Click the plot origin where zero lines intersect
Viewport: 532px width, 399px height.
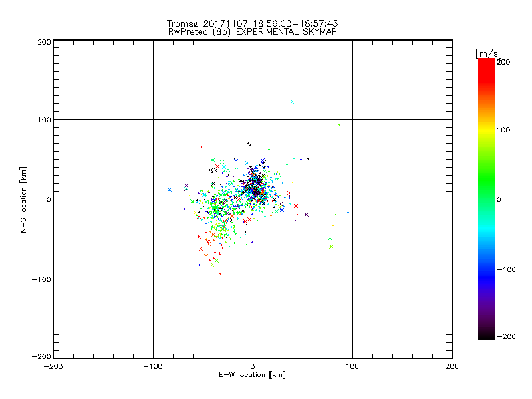click(253, 199)
